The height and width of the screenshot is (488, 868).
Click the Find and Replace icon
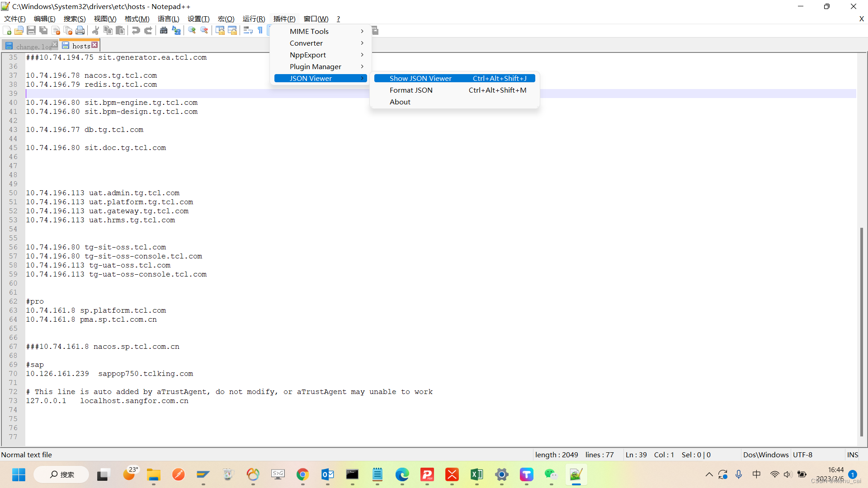tap(176, 31)
